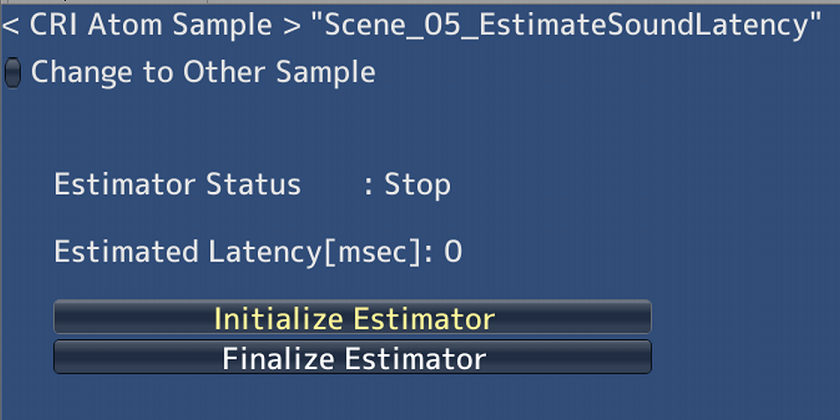
Task: Click the estimated latency value 0
Action: [453, 251]
